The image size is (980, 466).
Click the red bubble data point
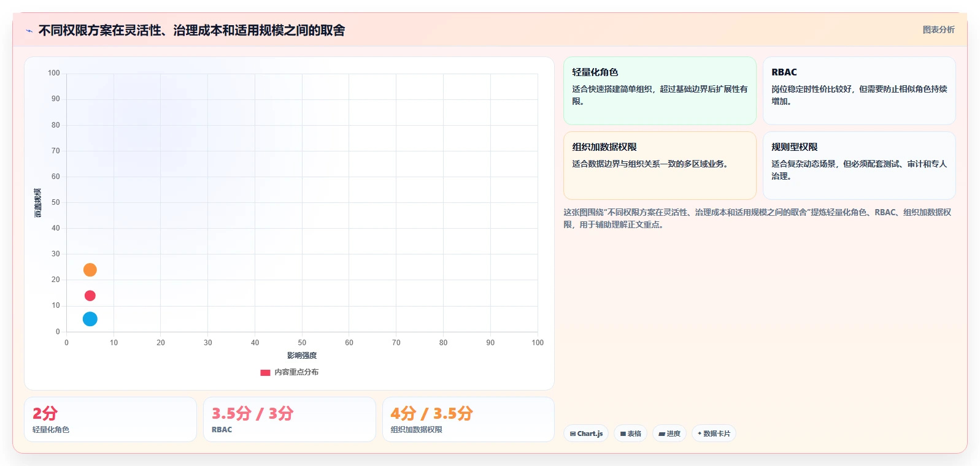90,296
